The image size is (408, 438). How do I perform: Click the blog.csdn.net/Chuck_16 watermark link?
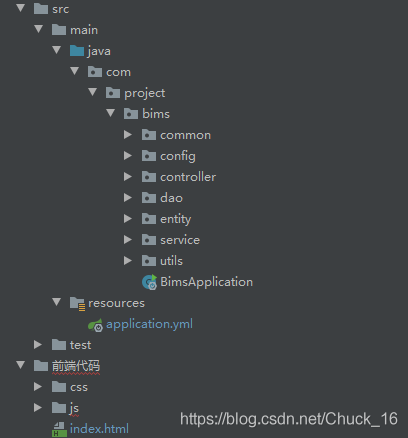click(x=289, y=419)
